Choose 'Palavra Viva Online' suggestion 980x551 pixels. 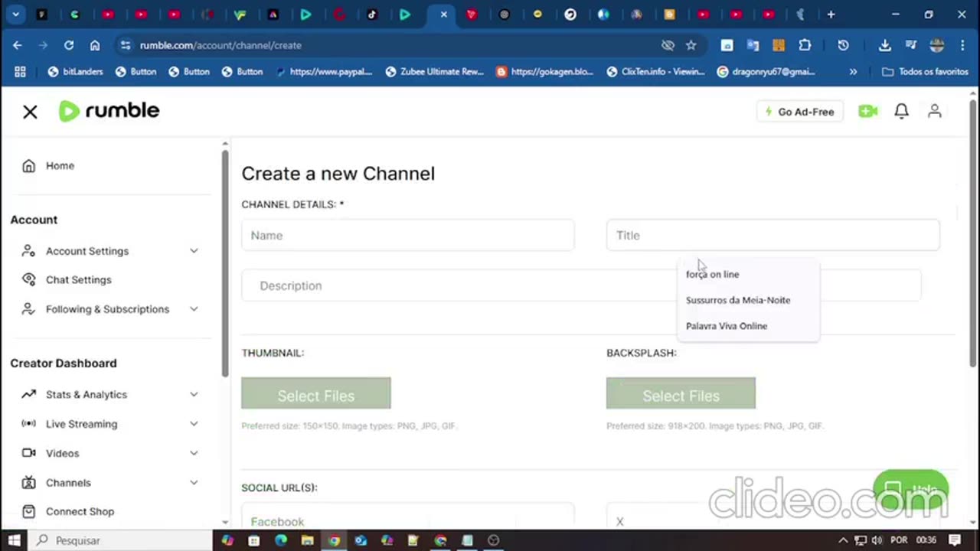tap(727, 326)
